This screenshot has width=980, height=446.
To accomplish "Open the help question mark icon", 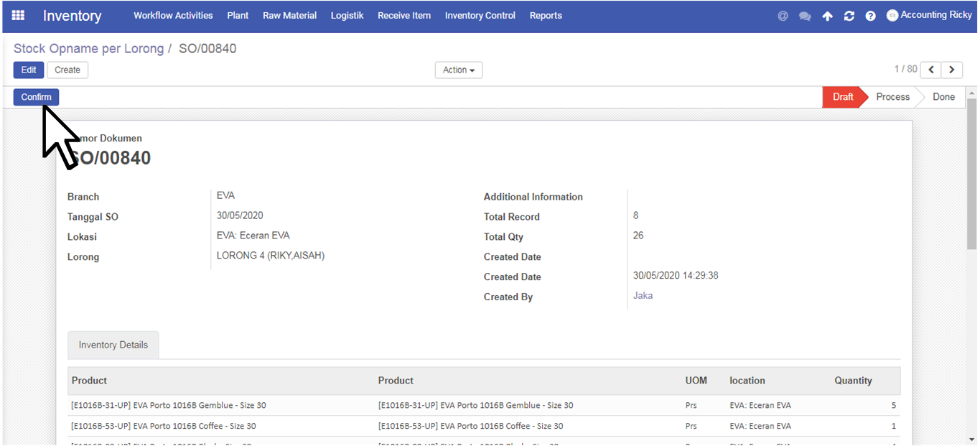I will click(870, 16).
